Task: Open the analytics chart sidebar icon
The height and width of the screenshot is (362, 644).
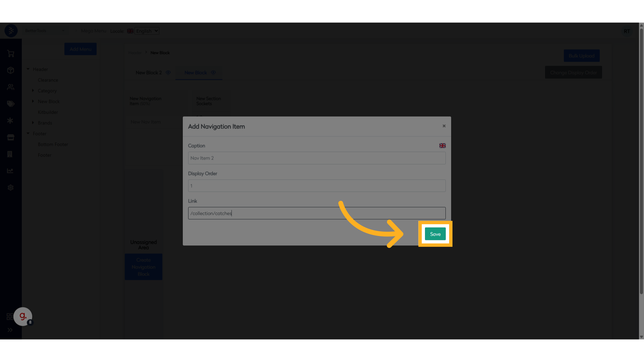Action: 10,171
